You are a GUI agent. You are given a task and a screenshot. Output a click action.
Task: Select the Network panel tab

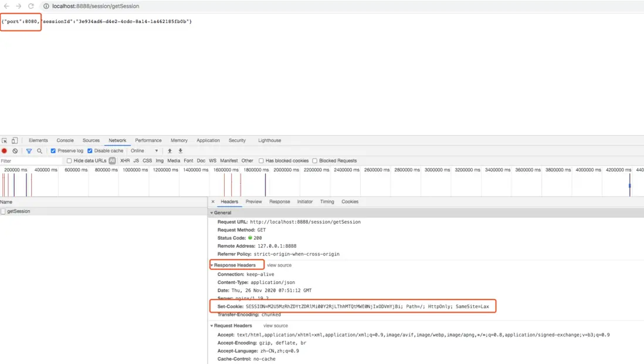117,140
